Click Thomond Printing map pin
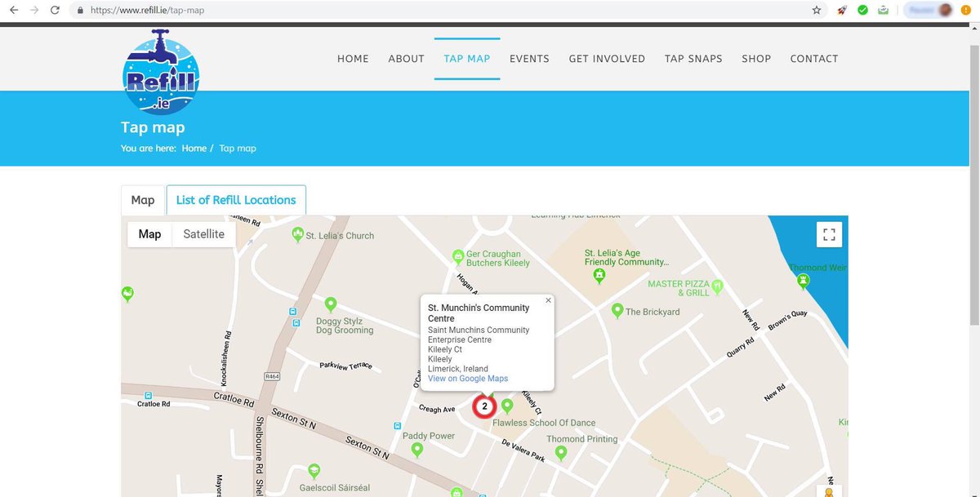This screenshot has width=980, height=497. coord(560,452)
